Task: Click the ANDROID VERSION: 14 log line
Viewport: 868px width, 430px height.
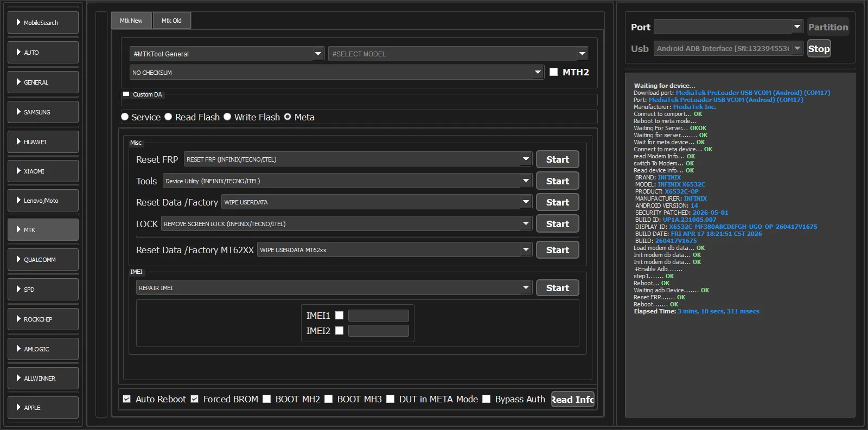Action: [667, 206]
